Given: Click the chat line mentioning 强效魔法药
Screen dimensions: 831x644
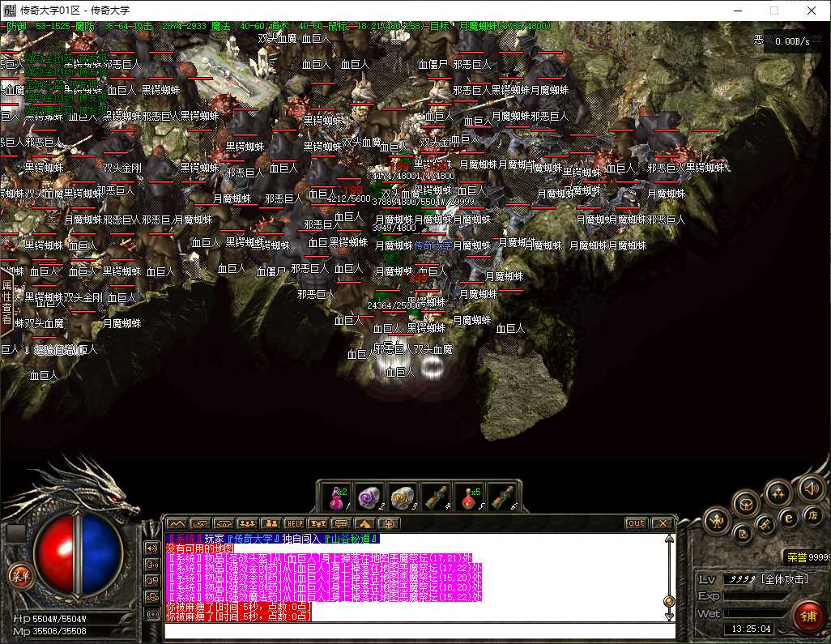Looking at the screenshot, I should point(324,596).
